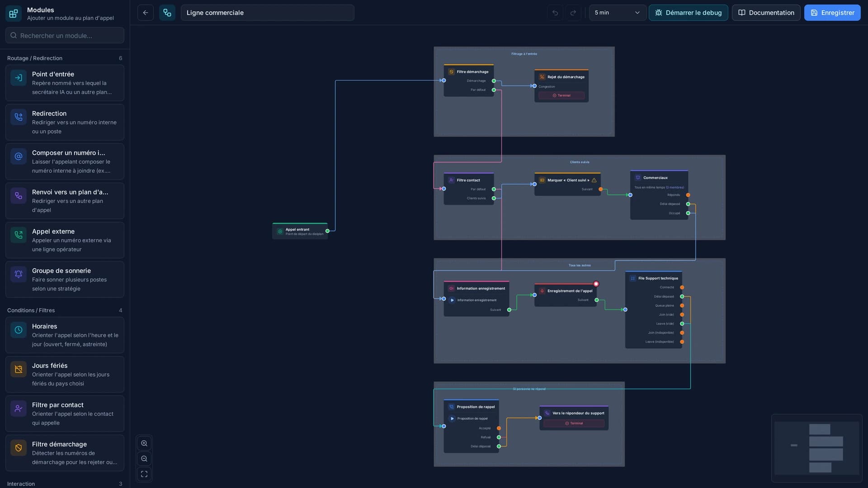This screenshot has width=868, height=488.
Task: Click the warning icon on Marquer Client suivi
Action: (594, 180)
